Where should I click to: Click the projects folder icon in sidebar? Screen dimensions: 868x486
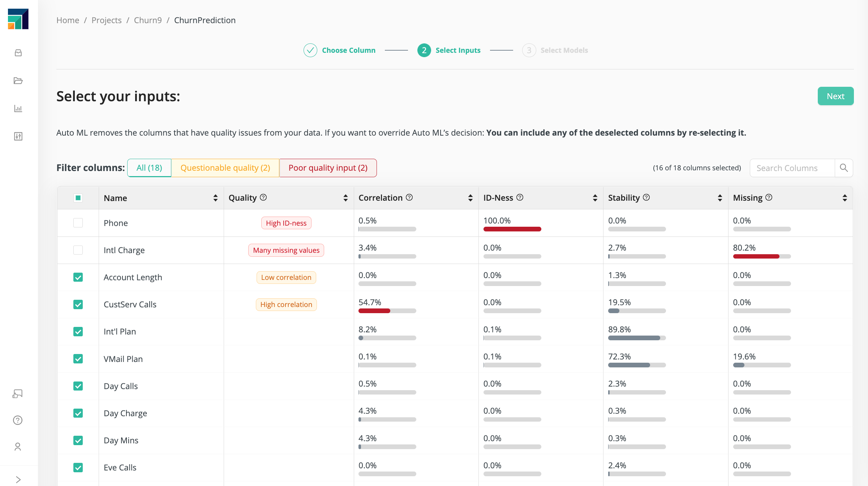(x=18, y=81)
